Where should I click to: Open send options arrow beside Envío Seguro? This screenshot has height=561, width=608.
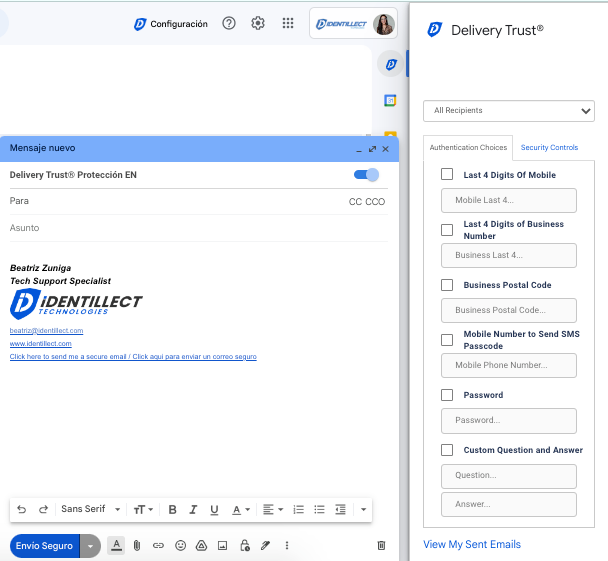90,546
